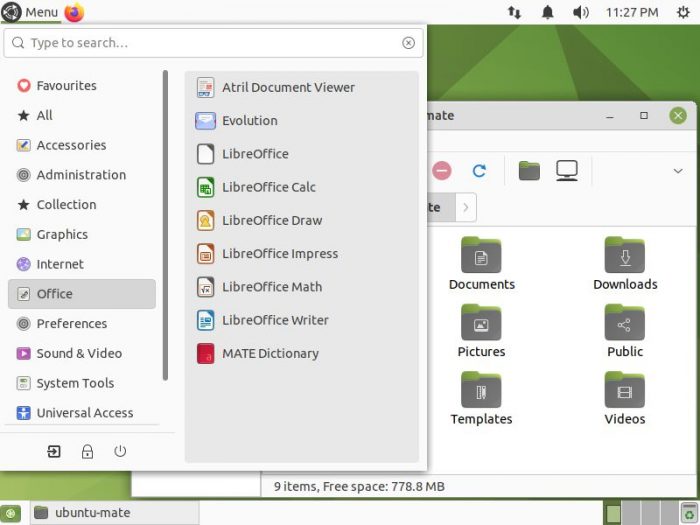
Task: Expand the file manager toolbar chevron
Action: click(x=677, y=171)
